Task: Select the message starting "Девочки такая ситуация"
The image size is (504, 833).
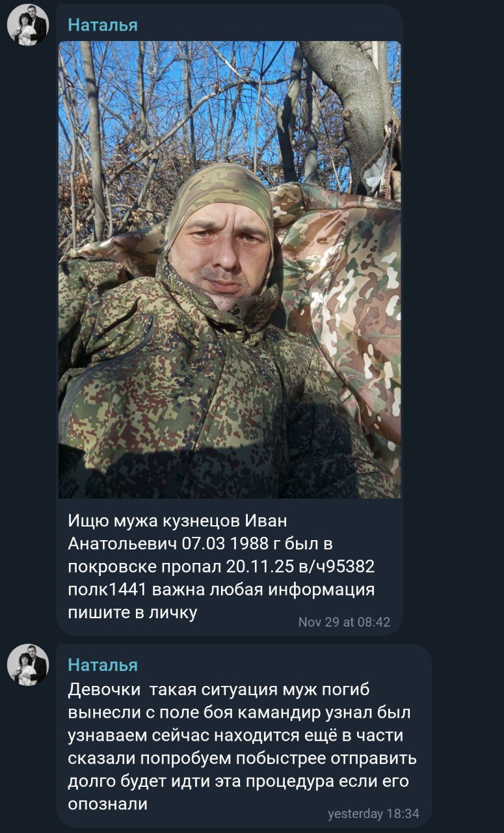Action: coord(243,746)
